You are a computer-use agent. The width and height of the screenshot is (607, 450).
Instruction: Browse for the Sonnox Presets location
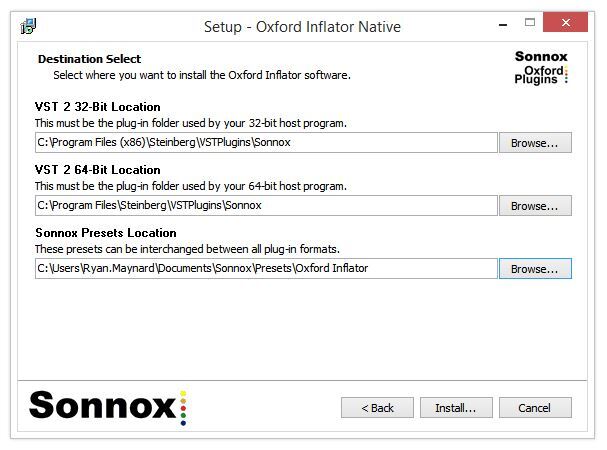point(535,268)
